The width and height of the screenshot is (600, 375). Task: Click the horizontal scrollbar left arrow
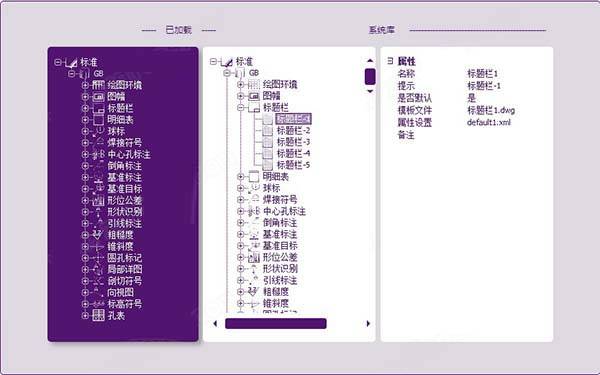(x=215, y=324)
